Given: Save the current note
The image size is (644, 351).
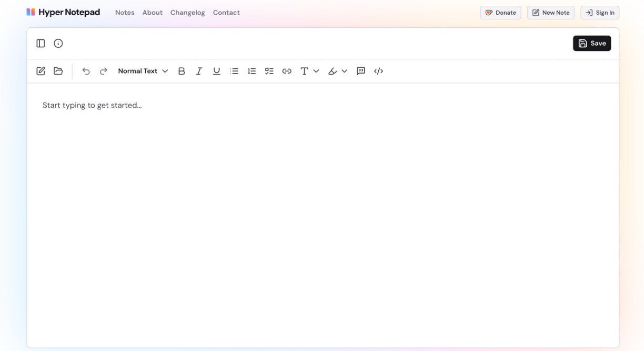Looking at the screenshot, I should [x=592, y=43].
